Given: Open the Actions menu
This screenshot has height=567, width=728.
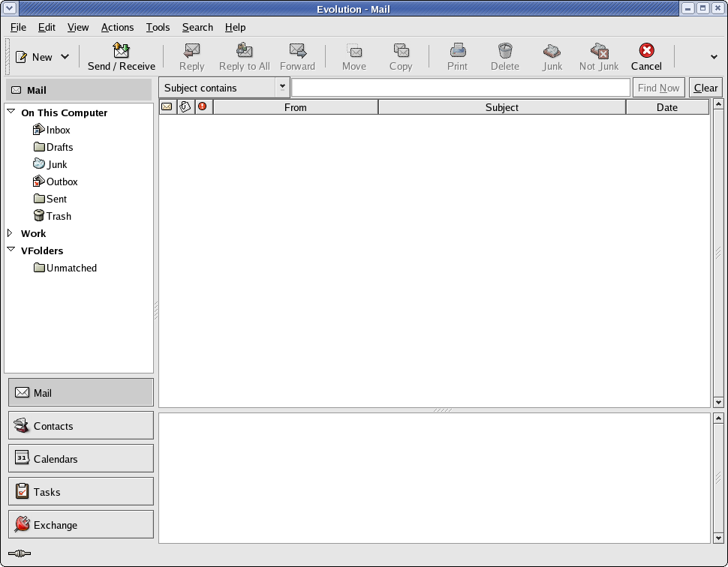Looking at the screenshot, I should pos(117,27).
